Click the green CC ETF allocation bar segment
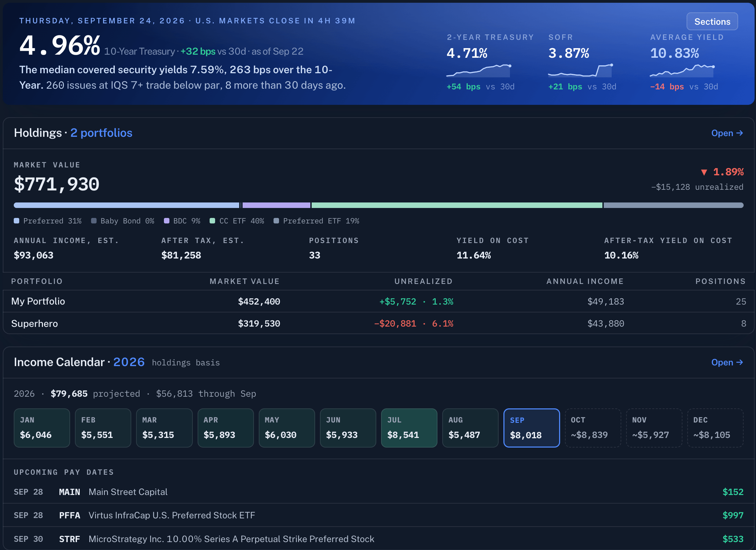Screen dimensions: 756x550 coord(457,205)
